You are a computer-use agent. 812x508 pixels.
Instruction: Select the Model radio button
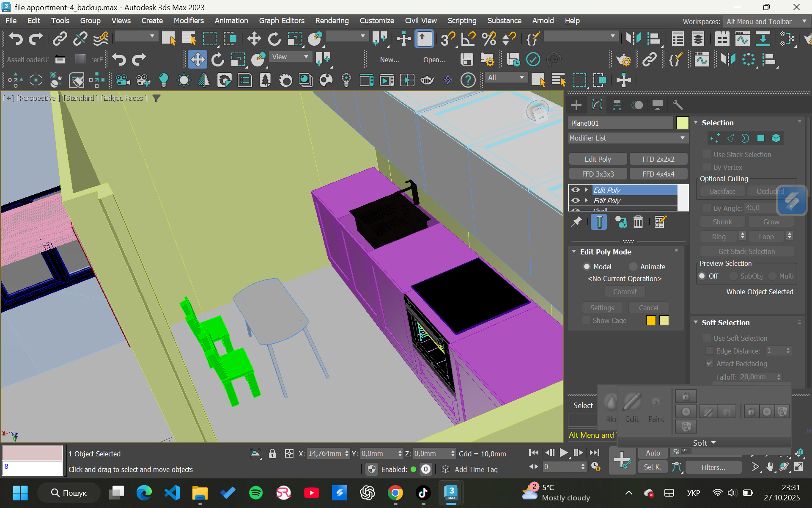click(587, 266)
